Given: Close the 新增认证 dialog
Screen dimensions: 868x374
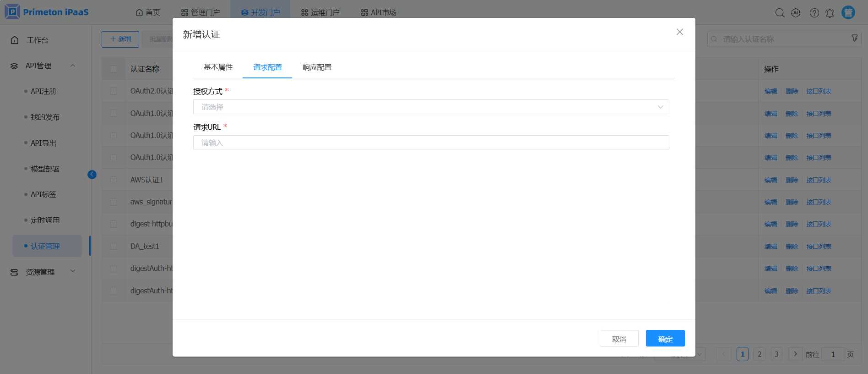Looking at the screenshot, I should [x=679, y=32].
